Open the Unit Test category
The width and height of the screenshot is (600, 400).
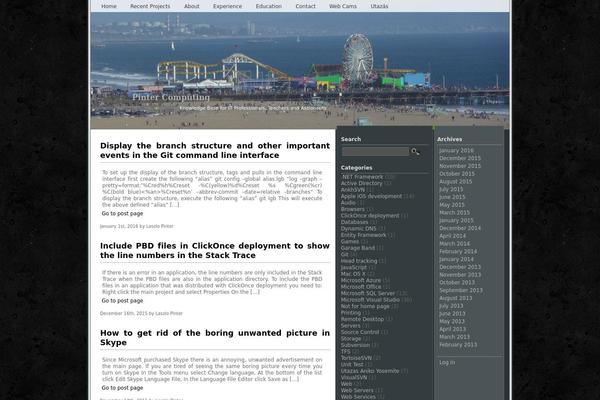(x=352, y=365)
